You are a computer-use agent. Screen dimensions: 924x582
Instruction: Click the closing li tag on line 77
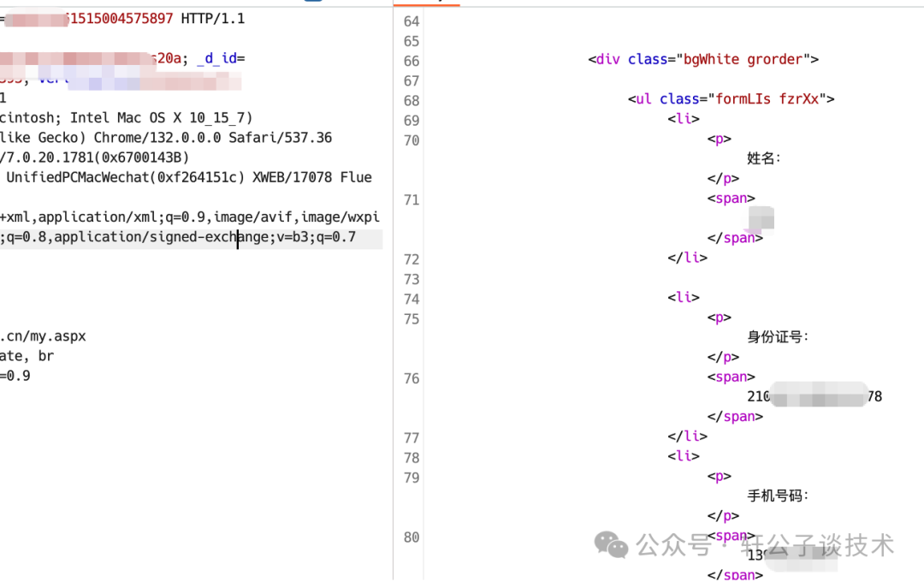[x=687, y=436]
